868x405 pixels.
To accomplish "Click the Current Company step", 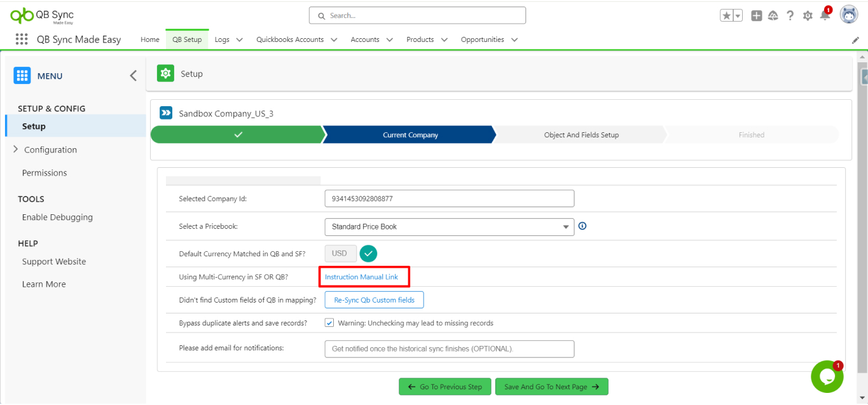I will pos(410,135).
